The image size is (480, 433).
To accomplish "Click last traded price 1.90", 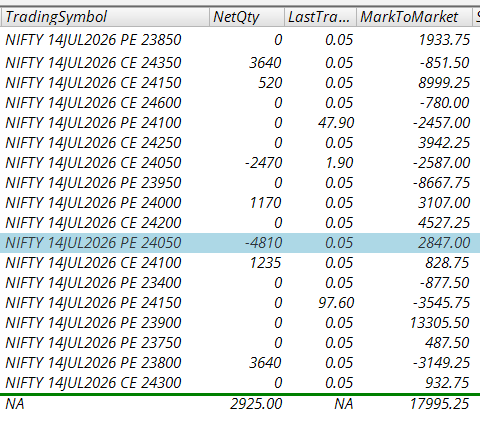I will 339,163.
